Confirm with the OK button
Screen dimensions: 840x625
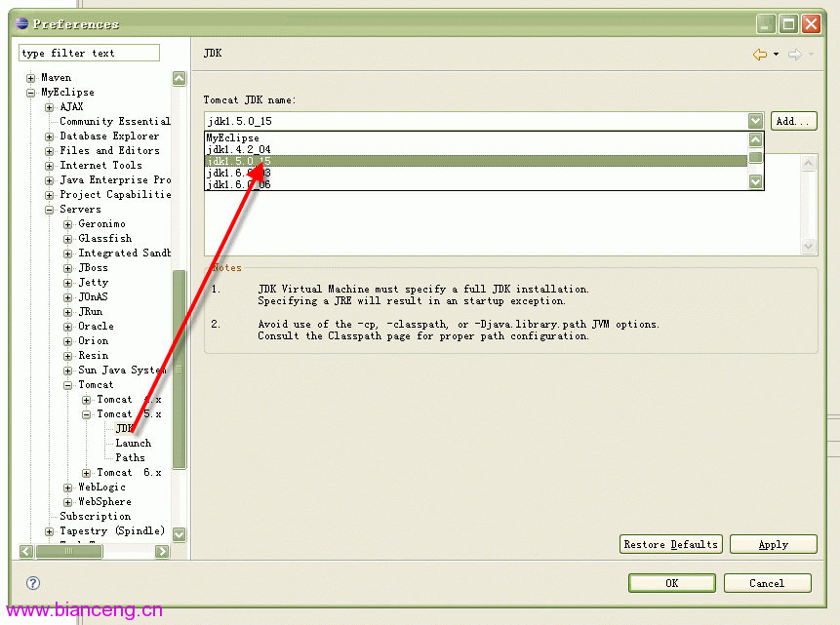click(x=672, y=583)
